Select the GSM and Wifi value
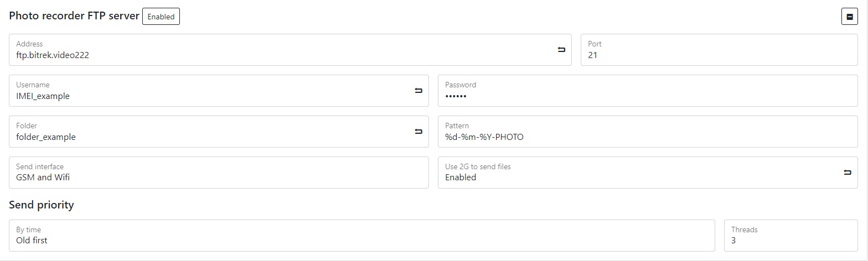 click(43, 178)
